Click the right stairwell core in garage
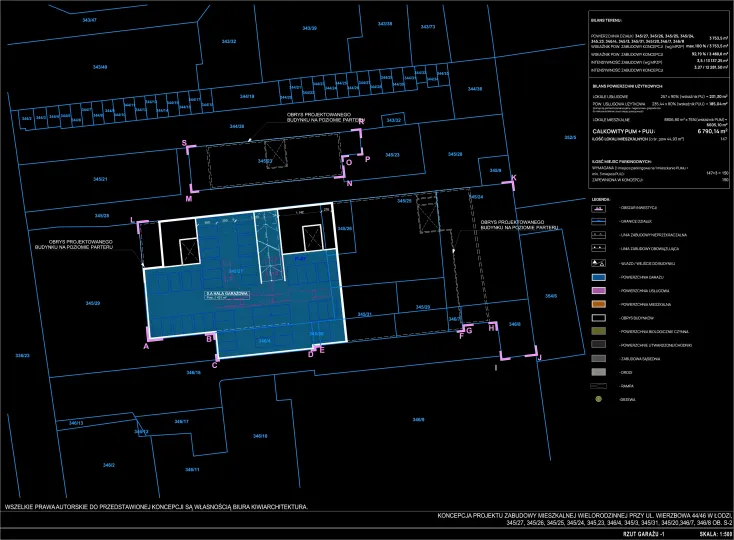The image size is (734, 540). pyautogui.click(x=312, y=238)
